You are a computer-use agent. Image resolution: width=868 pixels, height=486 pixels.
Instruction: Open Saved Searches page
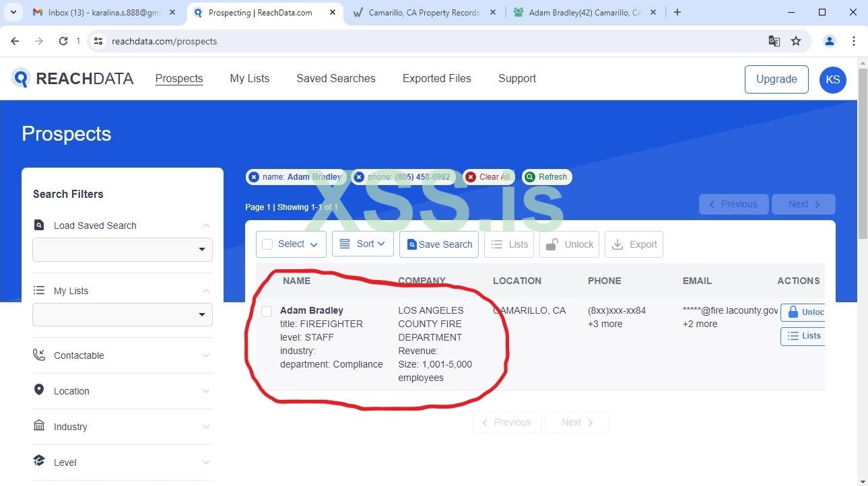336,79
